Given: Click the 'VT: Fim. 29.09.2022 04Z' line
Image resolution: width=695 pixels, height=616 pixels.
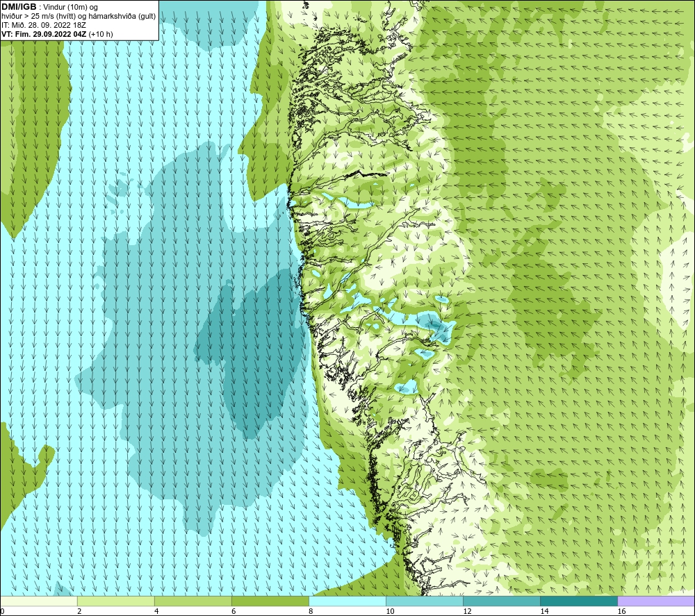Looking at the screenshot, I should 44,34.
